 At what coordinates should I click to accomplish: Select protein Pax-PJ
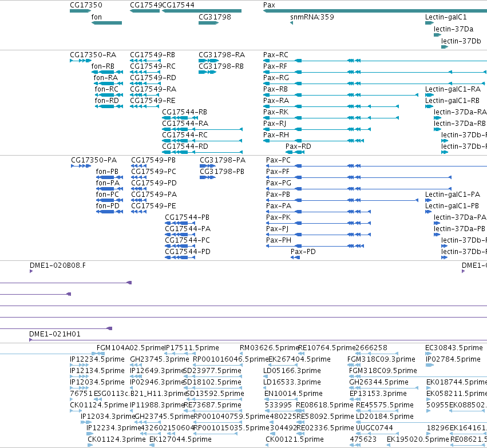319,235
